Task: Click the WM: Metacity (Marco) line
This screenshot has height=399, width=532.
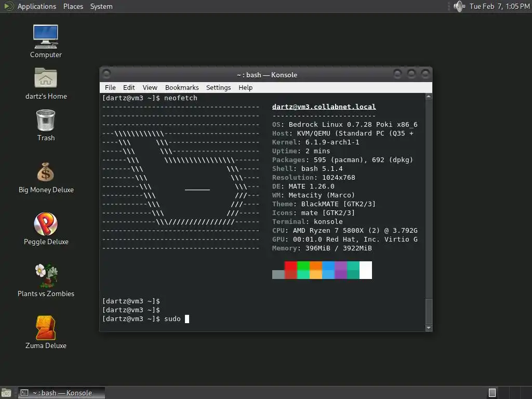Action: [313, 195]
